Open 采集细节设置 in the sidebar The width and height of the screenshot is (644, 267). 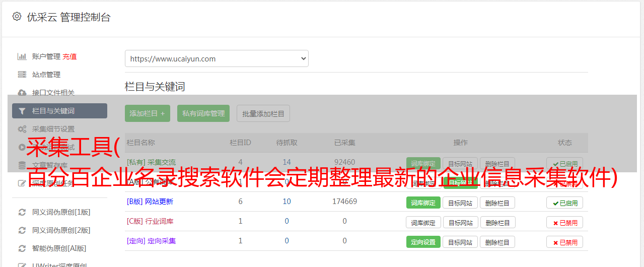point(53,129)
